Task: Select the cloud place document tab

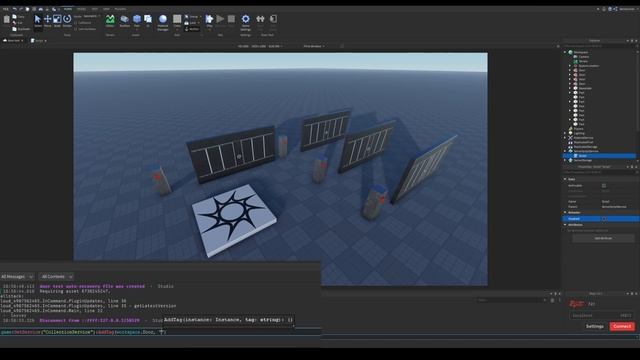Action: pos(13,41)
